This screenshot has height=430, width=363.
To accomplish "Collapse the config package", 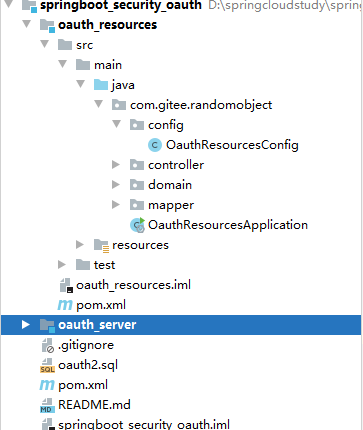I will (117, 124).
